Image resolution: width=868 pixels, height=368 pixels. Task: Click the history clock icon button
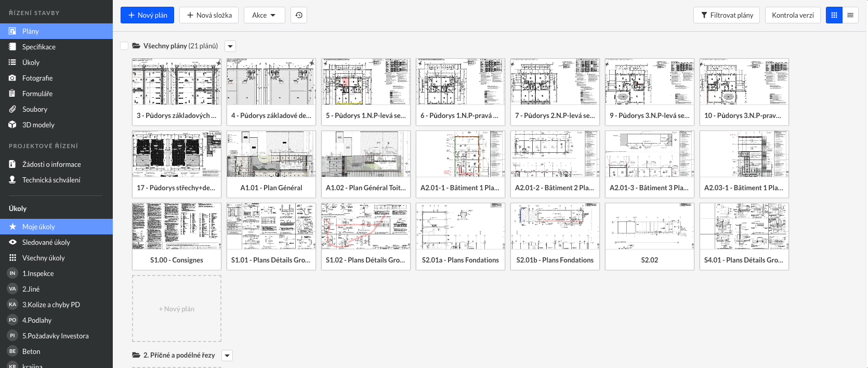(x=299, y=15)
